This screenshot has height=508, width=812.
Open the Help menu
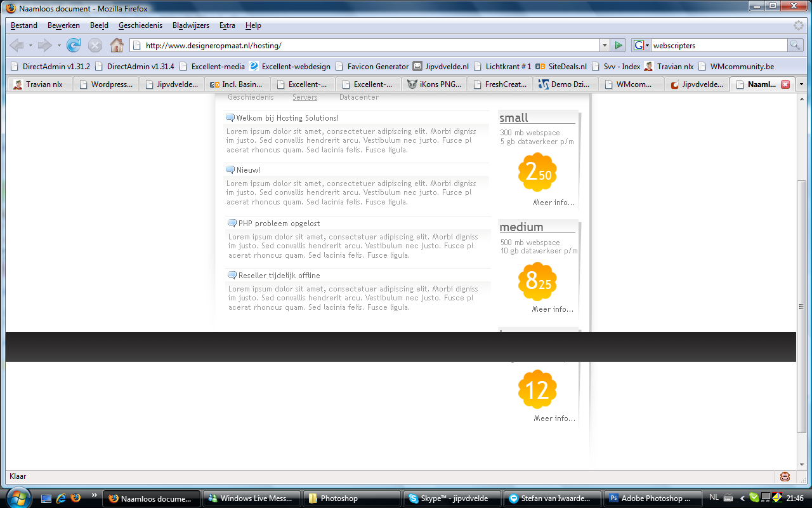(x=253, y=25)
